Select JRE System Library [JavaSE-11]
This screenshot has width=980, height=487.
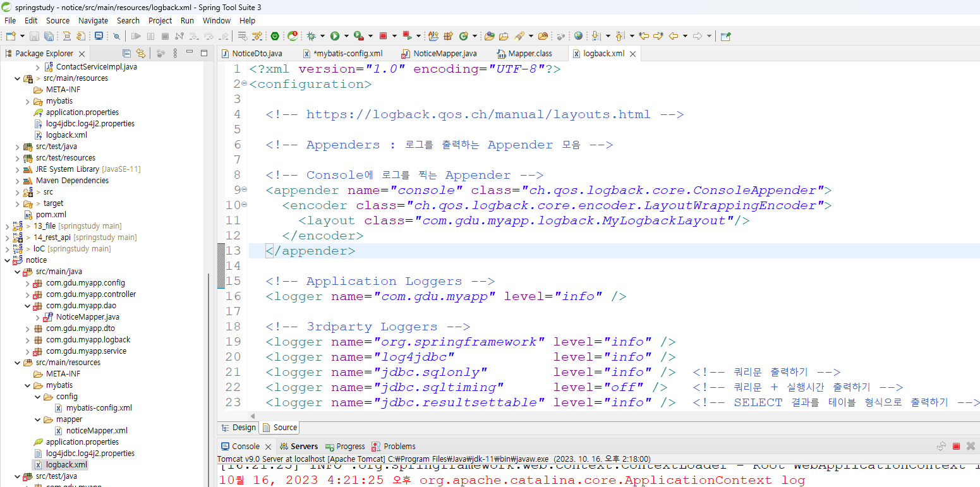(88, 169)
